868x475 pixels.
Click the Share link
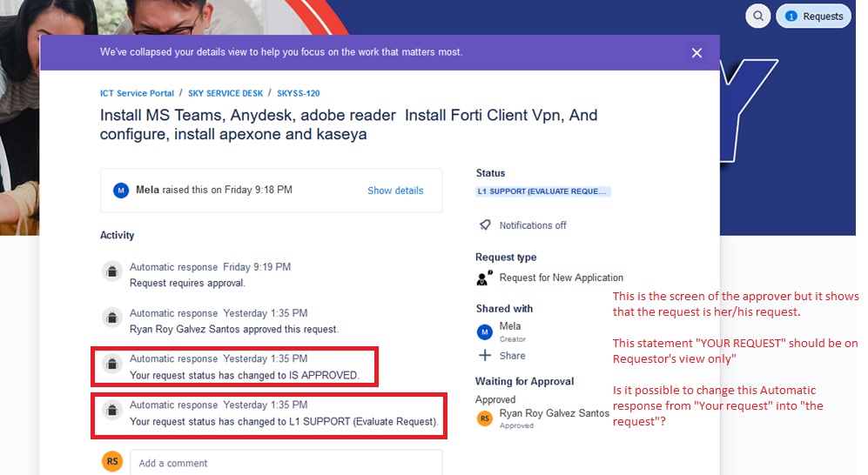pos(512,356)
